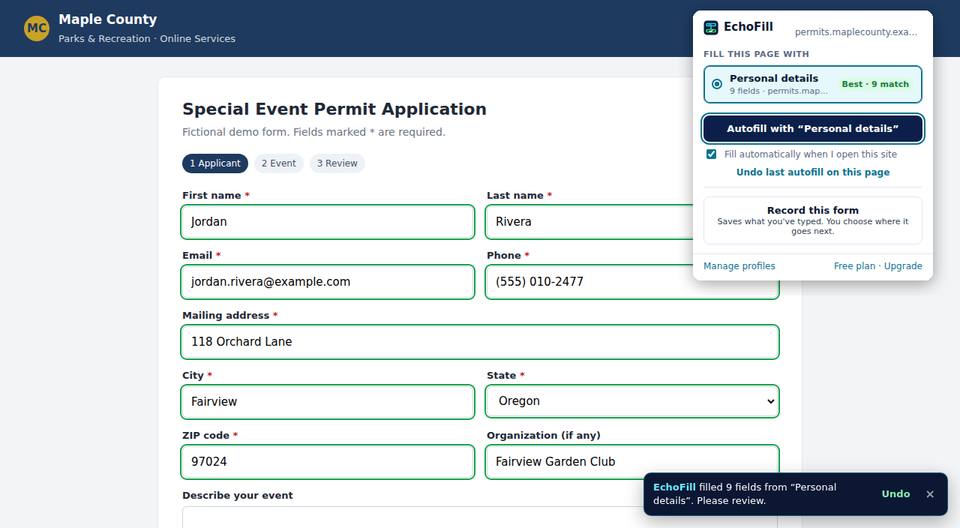
Task: Click the Special Event Permit Application heading
Action: click(x=334, y=109)
